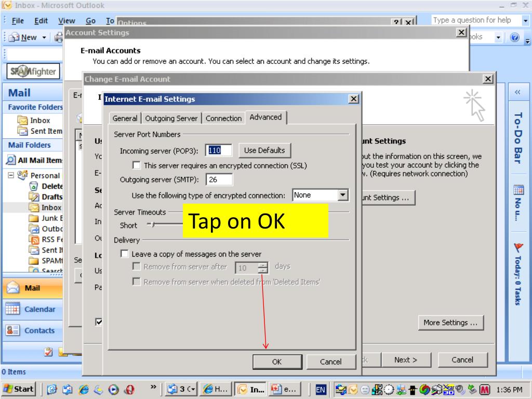
Task: Click the Use Defaults button
Action: point(264,150)
